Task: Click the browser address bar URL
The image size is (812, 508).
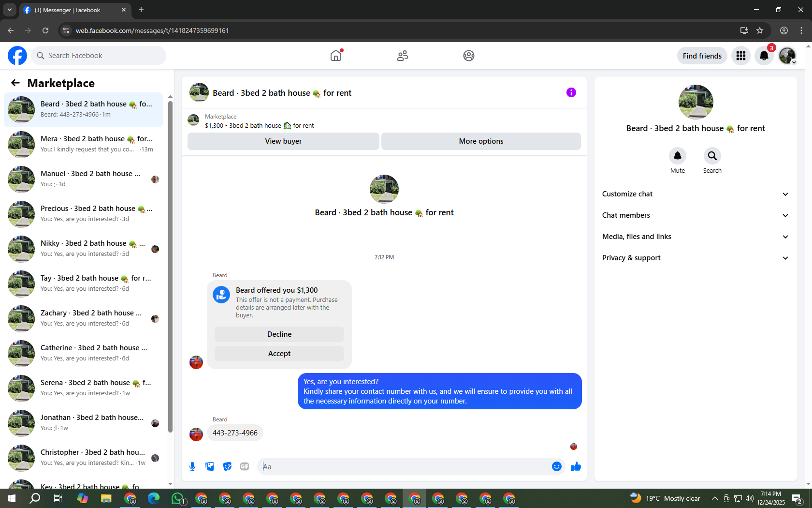Action: pos(152,30)
